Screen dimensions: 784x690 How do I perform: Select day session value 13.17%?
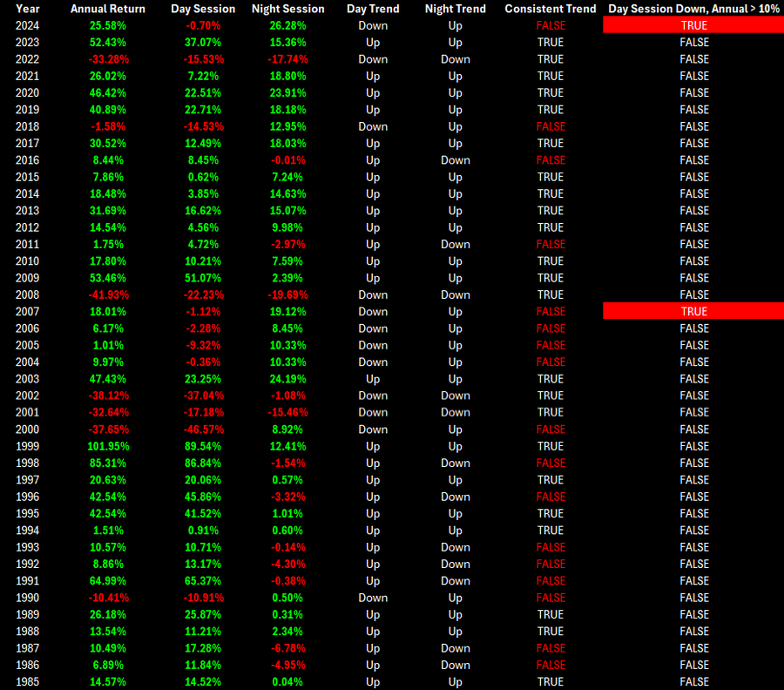click(203, 564)
